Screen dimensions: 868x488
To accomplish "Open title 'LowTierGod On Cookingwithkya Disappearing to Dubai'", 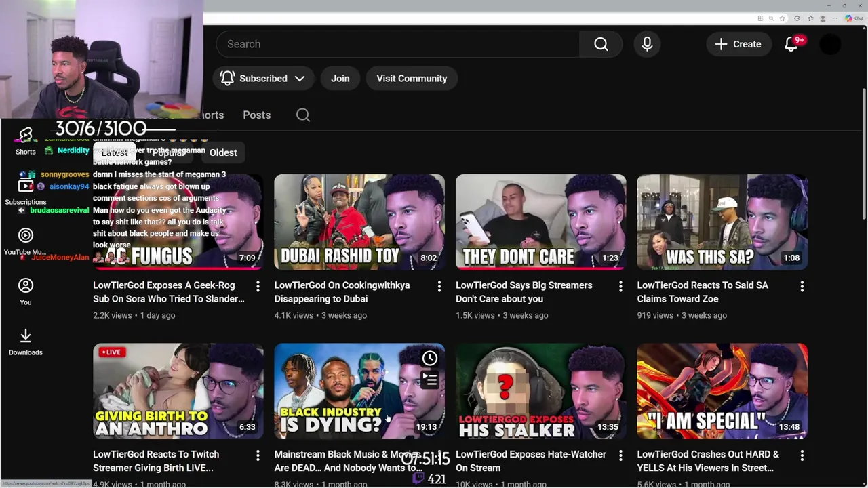I will [342, 292].
